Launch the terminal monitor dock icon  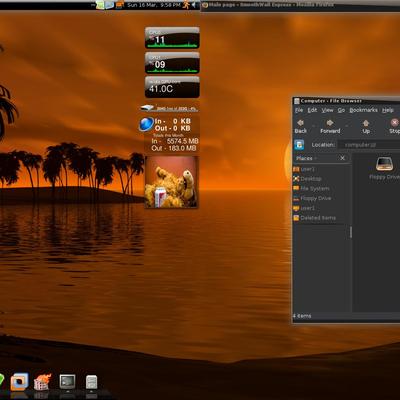click(x=67, y=382)
